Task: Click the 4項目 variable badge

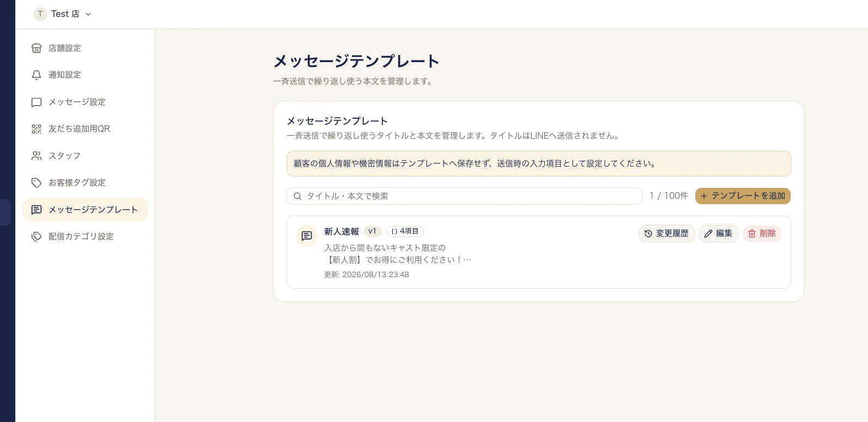Action: (405, 231)
